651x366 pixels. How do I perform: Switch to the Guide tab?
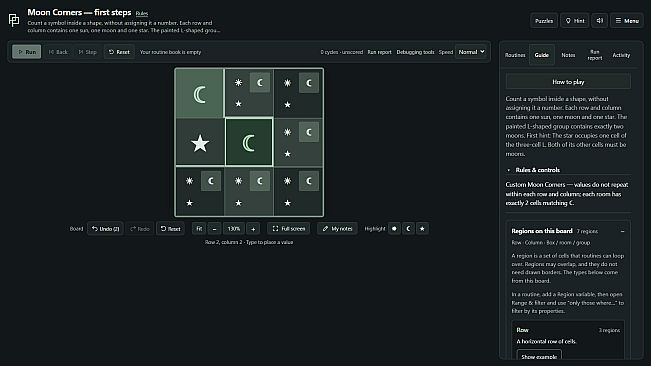click(x=541, y=55)
